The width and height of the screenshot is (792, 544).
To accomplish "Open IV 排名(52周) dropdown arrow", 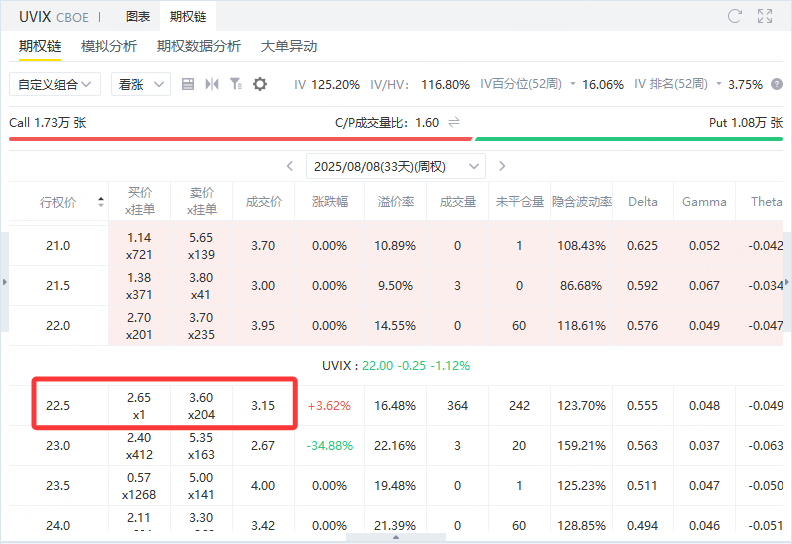I will click(719, 84).
